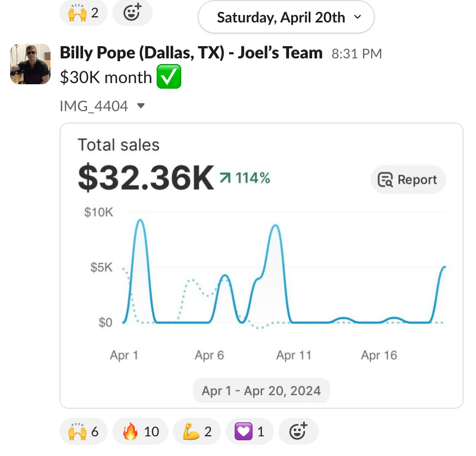
Task: Open Billy Pope's profile from the sender name
Action: pos(191,53)
